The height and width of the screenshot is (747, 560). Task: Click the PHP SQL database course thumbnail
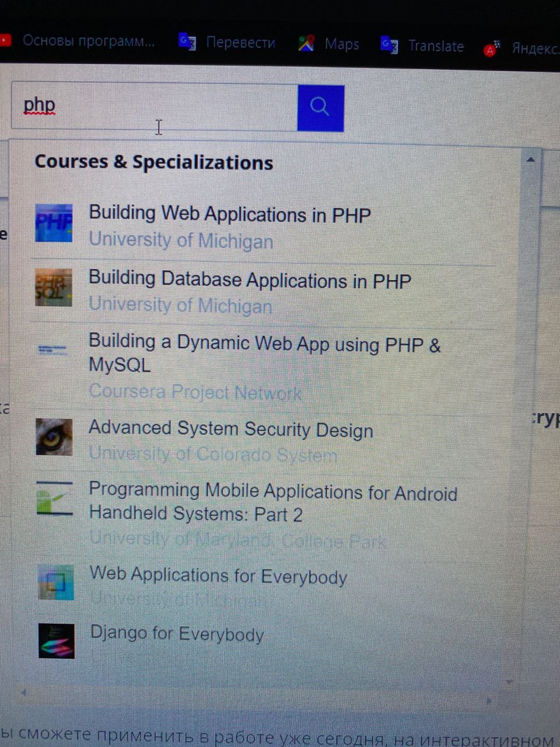point(53,287)
